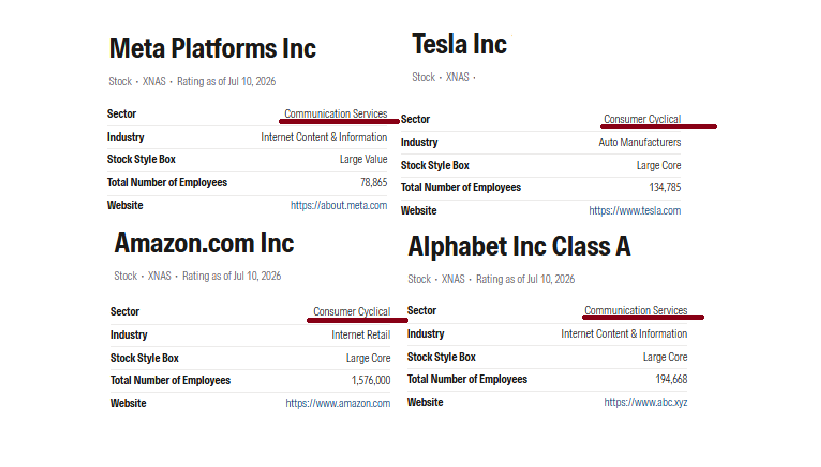Click Tesla's Auto Manufacturers industry value
Screen dimensions: 821x467
click(x=640, y=142)
